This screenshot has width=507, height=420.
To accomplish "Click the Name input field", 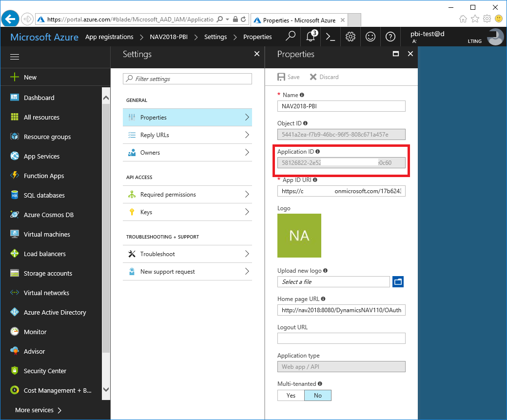I will (x=341, y=106).
